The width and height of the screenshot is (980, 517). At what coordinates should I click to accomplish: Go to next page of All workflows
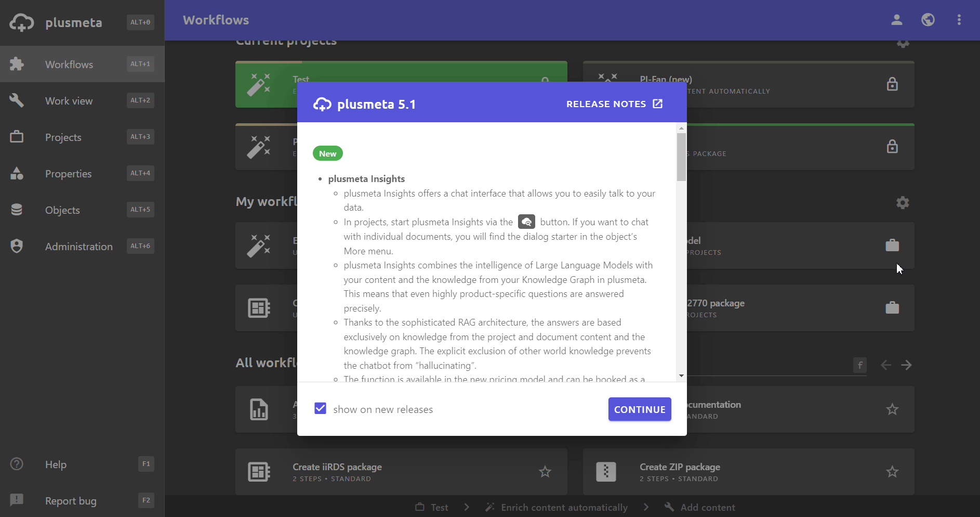click(907, 365)
